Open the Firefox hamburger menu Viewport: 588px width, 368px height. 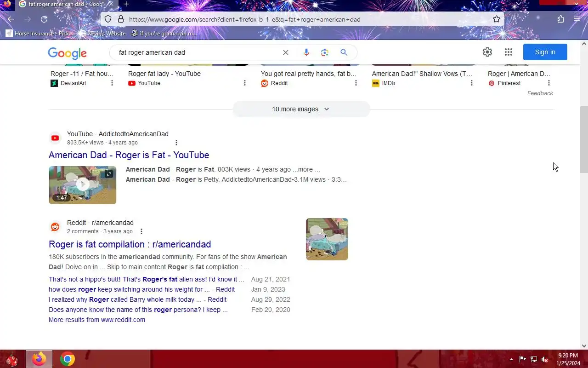(x=577, y=19)
